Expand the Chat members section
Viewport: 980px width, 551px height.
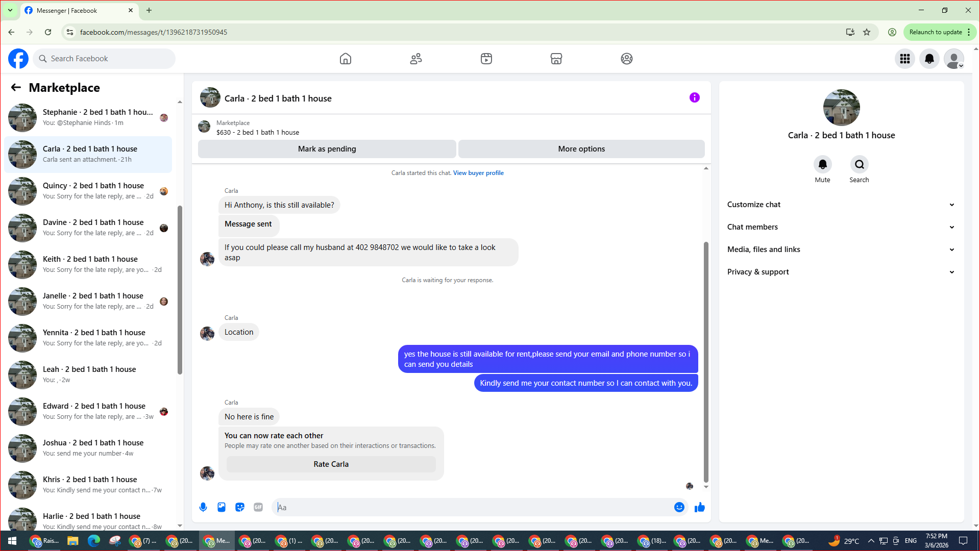pos(841,227)
